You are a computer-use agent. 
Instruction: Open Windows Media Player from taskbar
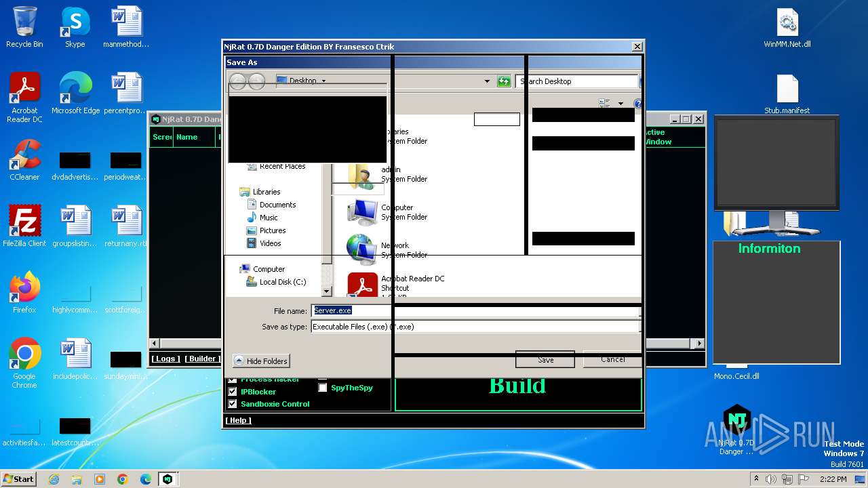pyautogui.click(x=100, y=479)
